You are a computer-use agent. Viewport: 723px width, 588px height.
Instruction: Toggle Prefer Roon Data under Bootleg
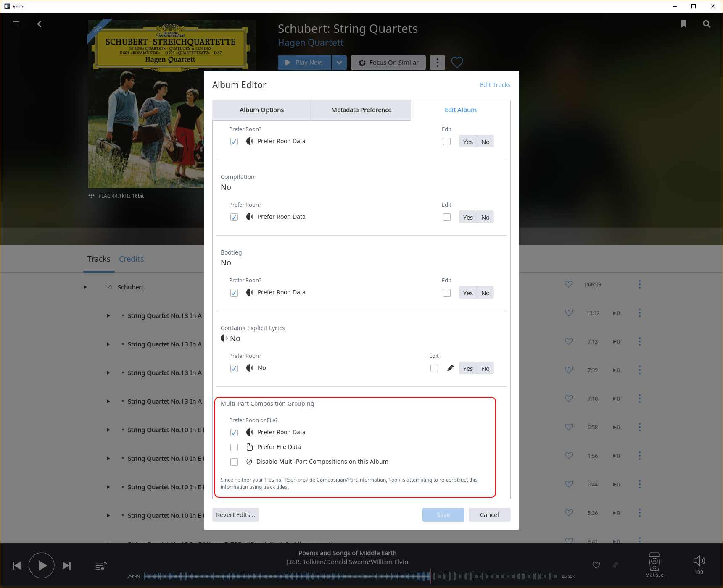point(234,293)
